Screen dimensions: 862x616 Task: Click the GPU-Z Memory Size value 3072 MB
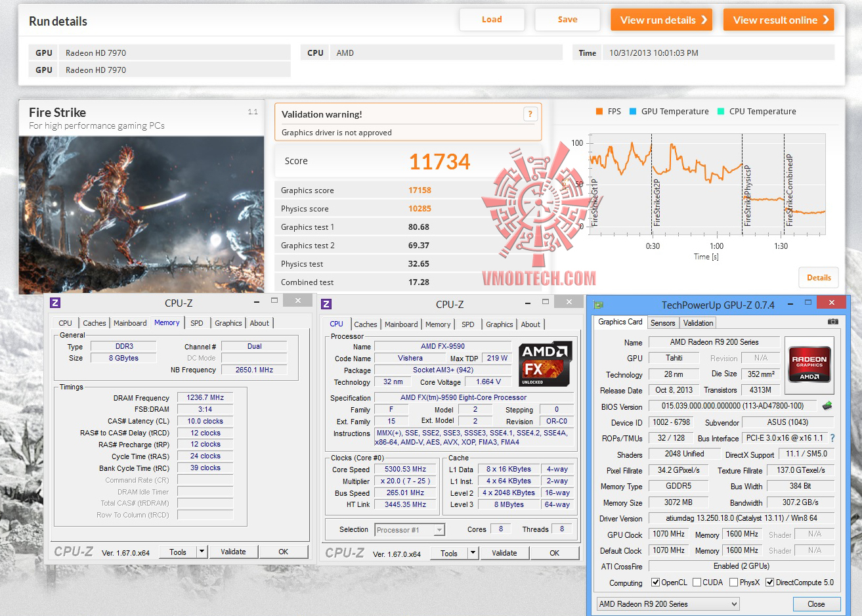click(x=678, y=502)
